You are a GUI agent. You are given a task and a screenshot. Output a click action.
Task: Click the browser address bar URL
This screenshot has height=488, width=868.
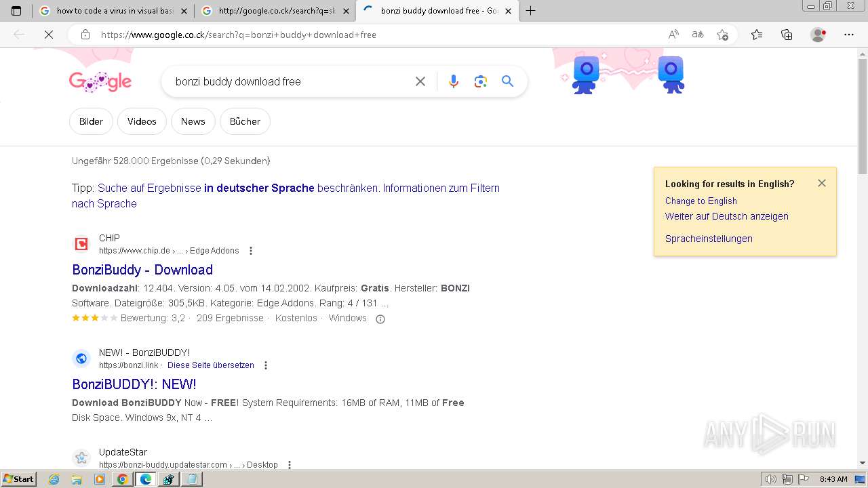pyautogui.click(x=239, y=35)
